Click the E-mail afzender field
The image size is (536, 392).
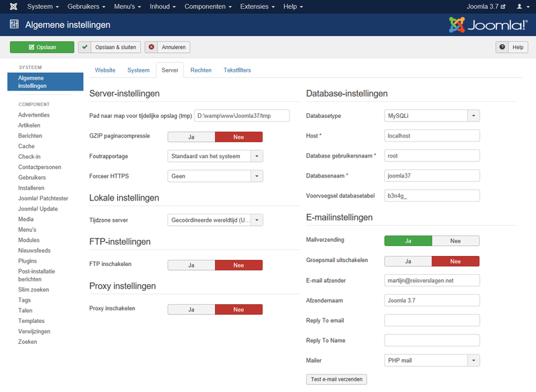(432, 281)
